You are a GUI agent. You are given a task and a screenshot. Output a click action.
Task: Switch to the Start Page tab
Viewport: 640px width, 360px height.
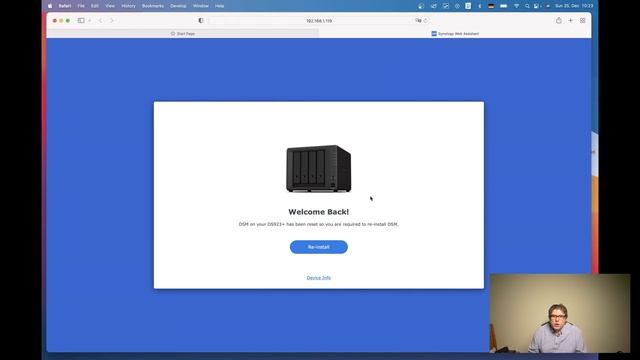coord(182,33)
